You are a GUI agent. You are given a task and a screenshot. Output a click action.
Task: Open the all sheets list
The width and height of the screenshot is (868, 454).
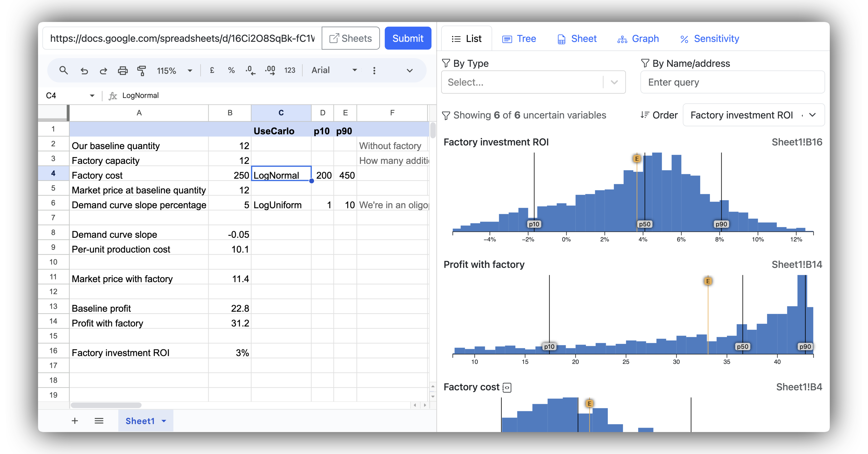tap(99, 421)
